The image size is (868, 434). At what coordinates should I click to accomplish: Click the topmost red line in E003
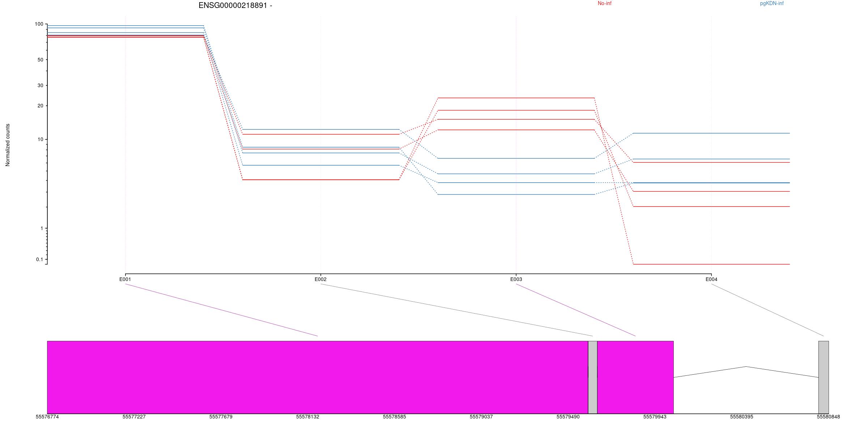(x=516, y=98)
